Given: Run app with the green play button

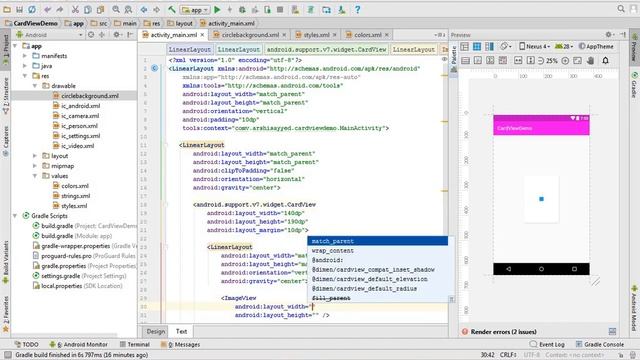Looking at the screenshot, I should (217, 9).
